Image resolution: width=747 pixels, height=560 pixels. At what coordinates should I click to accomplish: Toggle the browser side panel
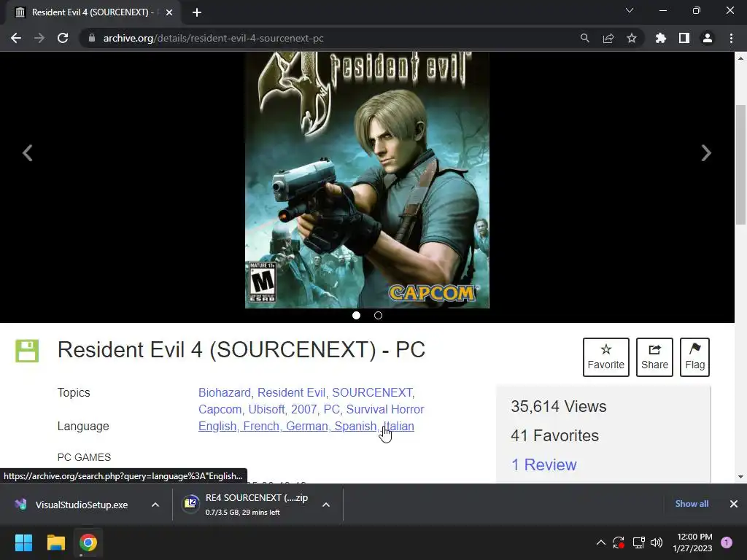pos(684,38)
